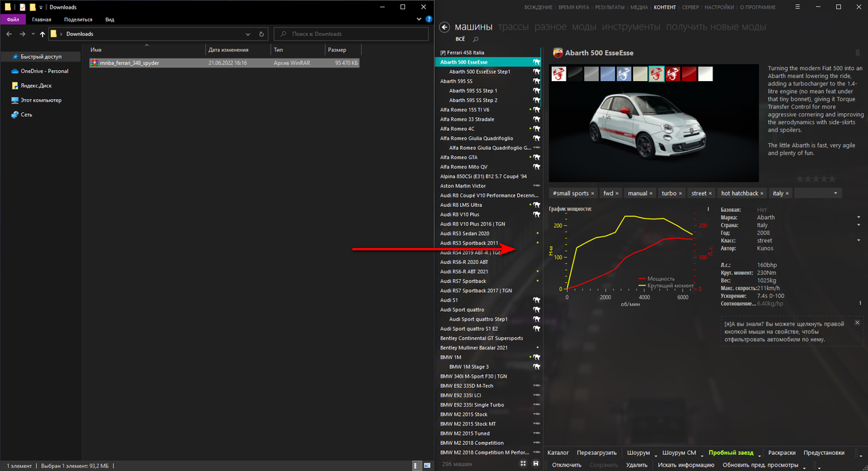This screenshot has width=868, height=471.
Task: Click Explorer Back navigation arrow
Action: [x=9, y=34]
